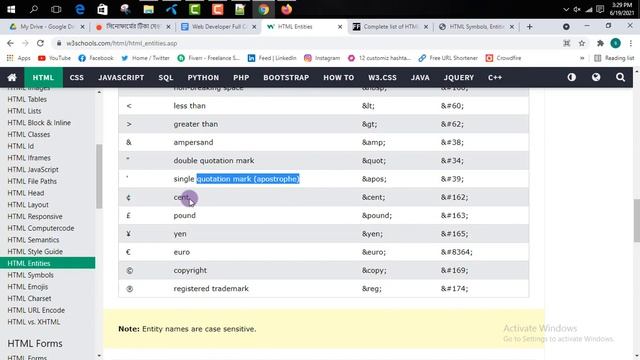Open the Windows Start menu
This screenshot has width=640, height=360.
[x=11, y=9]
